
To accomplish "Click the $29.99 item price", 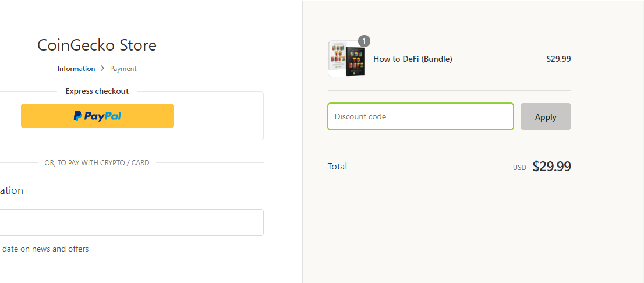I will pyautogui.click(x=558, y=59).
